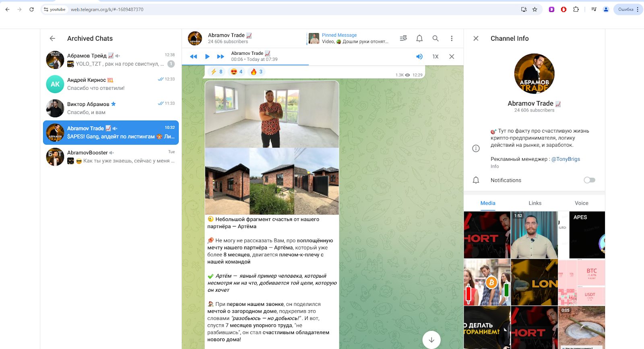This screenshot has height=349, width=644.
Task: Click the info circle icon
Action: pyautogui.click(x=476, y=148)
